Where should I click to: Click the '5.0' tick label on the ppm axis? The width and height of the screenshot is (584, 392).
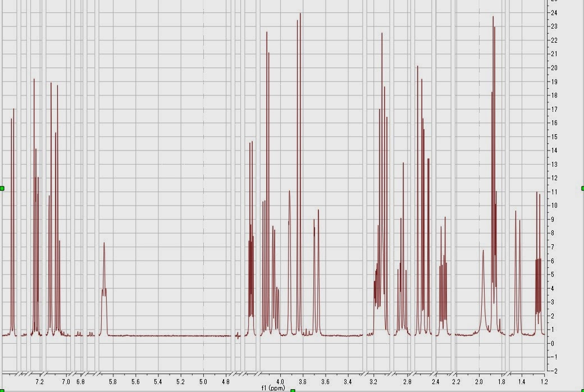point(203,382)
